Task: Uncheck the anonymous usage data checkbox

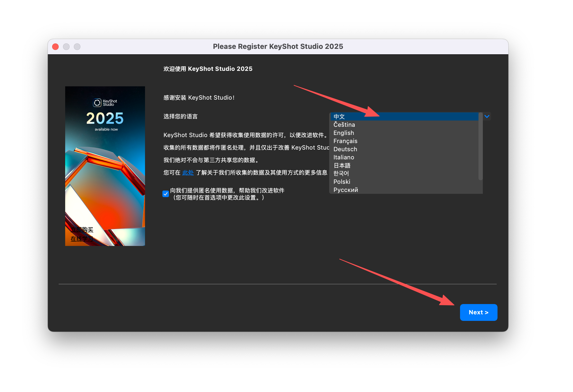Action: pos(166,194)
